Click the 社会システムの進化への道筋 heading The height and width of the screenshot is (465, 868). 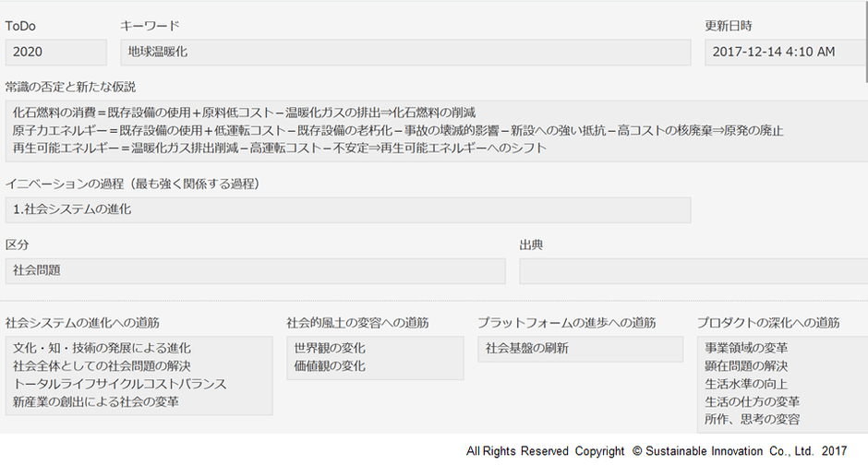click(x=82, y=322)
